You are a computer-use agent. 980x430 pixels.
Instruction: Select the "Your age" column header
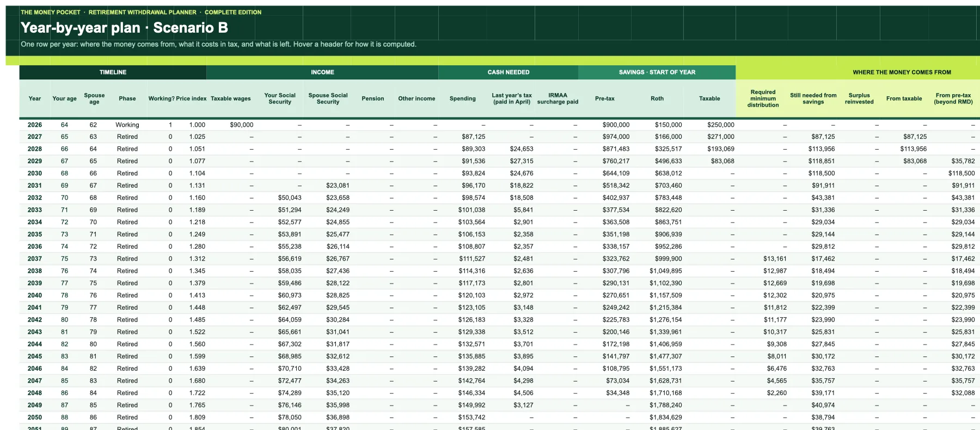click(x=64, y=99)
